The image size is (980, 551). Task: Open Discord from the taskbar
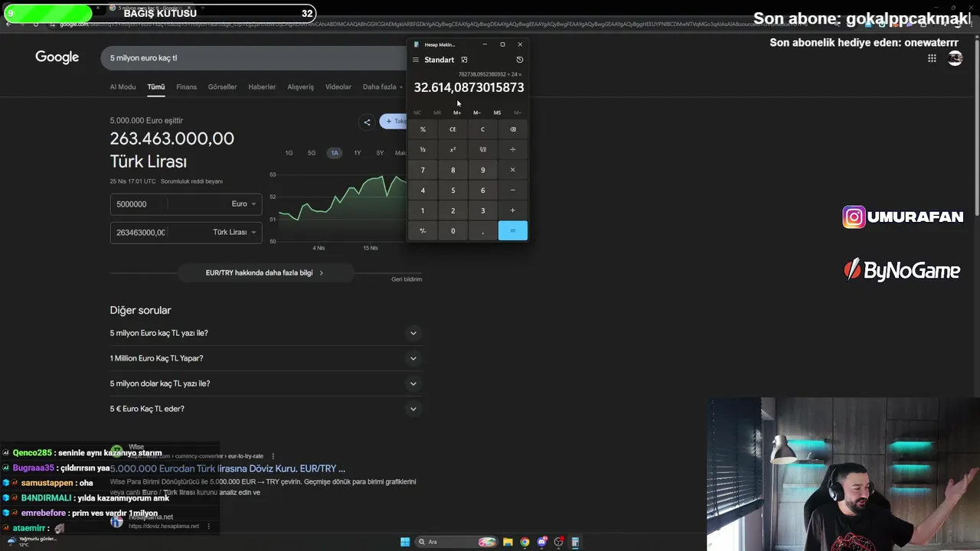tap(542, 542)
